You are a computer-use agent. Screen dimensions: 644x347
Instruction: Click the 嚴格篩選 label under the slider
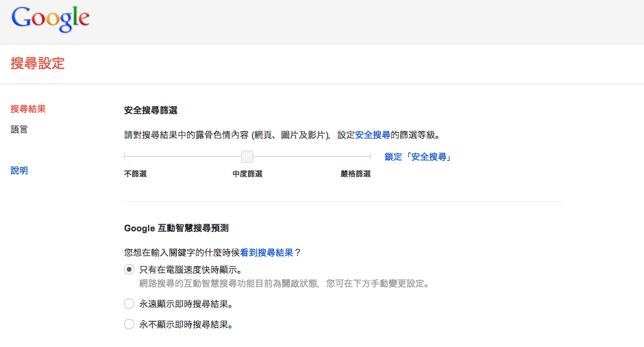pyautogui.click(x=356, y=174)
